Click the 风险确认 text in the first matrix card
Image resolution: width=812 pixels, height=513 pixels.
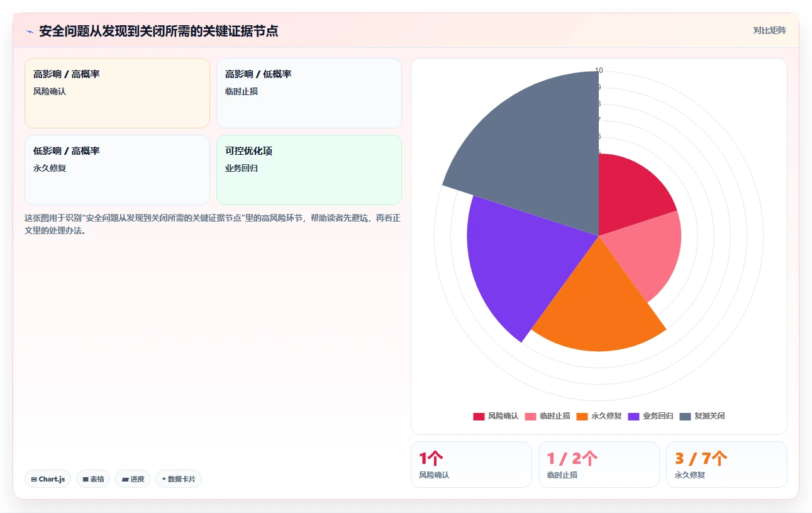click(50, 91)
